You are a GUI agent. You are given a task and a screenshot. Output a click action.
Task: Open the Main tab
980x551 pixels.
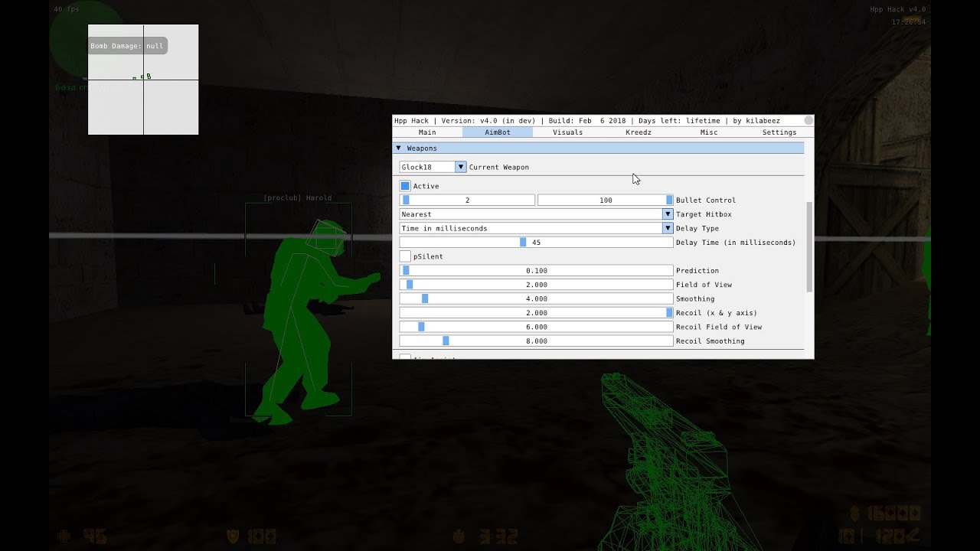[427, 132]
